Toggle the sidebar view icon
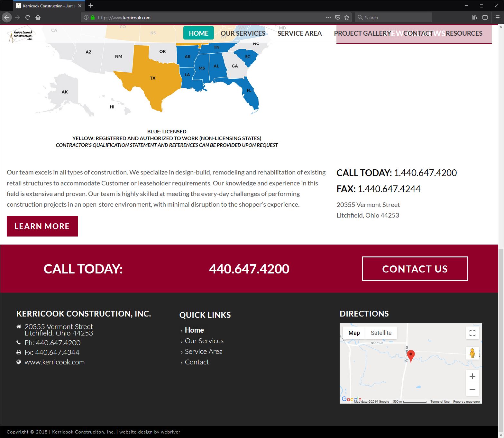 tap(485, 17)
